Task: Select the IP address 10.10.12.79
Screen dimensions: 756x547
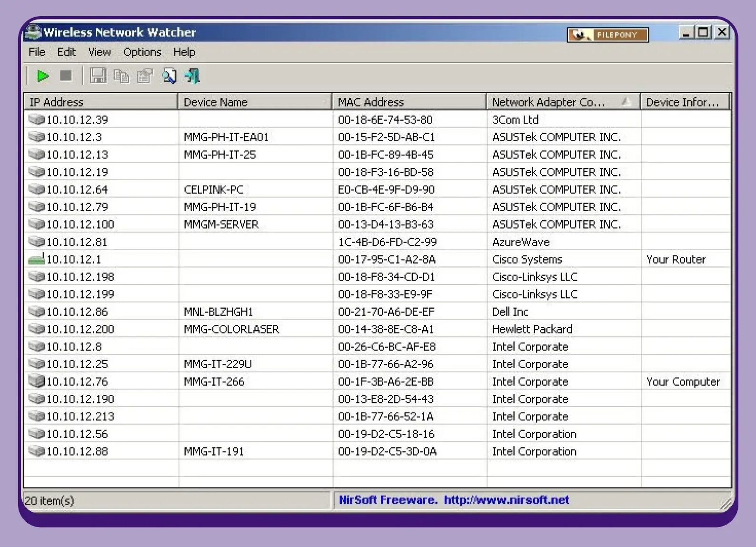Action: click(x=77, y=207)
